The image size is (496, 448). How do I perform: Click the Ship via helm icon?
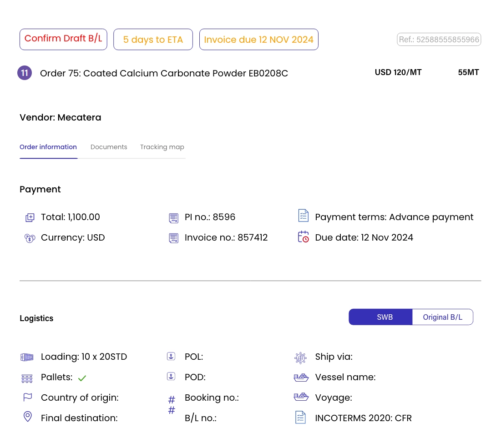pos(300,357)
